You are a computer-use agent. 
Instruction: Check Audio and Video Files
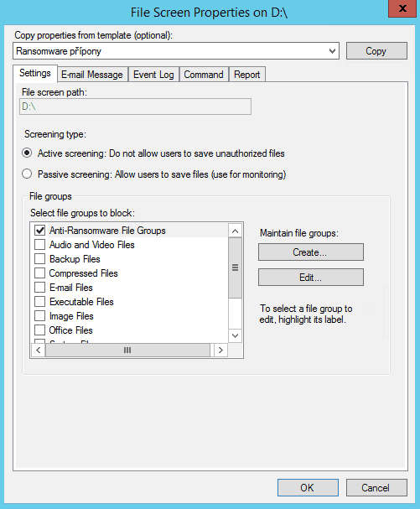click(x=40, y=245)
